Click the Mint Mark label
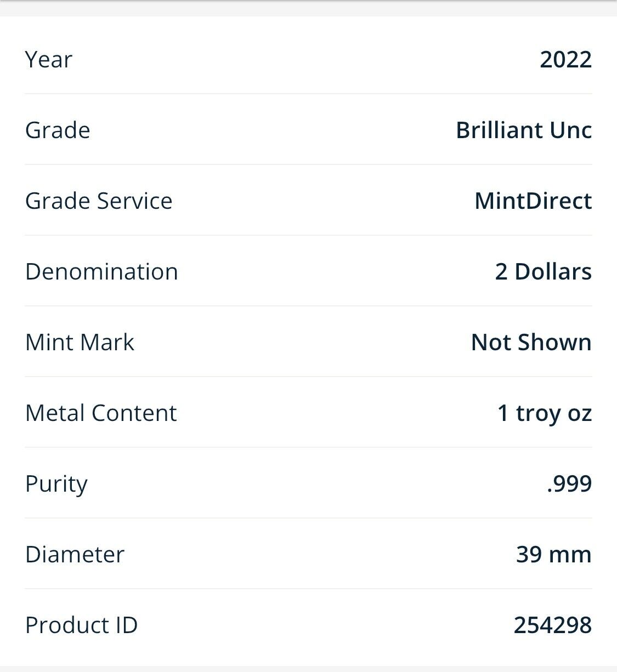 [x=80, y=342]
